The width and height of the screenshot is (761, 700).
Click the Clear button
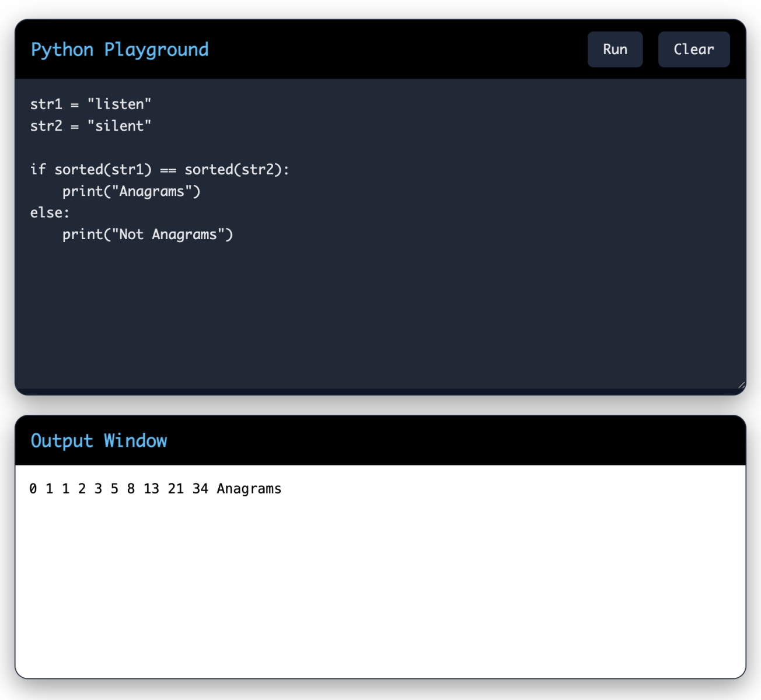(694, 50)
